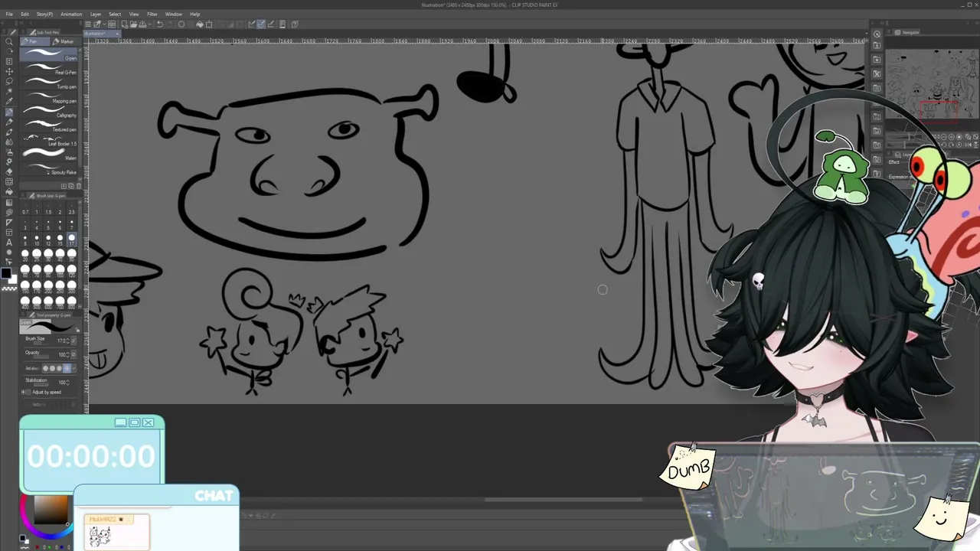Open Brush Size dynamics settings button
This screenshot has height=551, width=980.
click(x=73, y=341)
